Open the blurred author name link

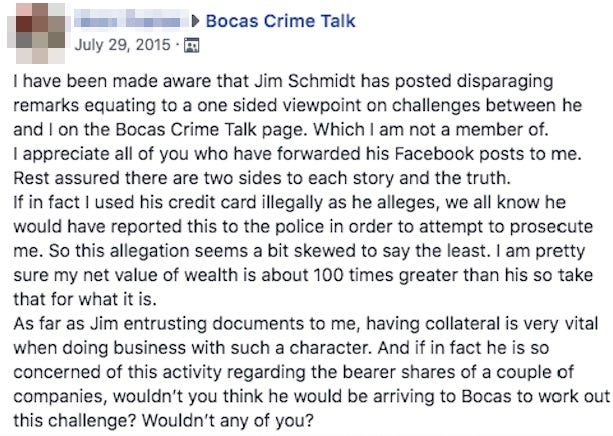pos(130,21)
